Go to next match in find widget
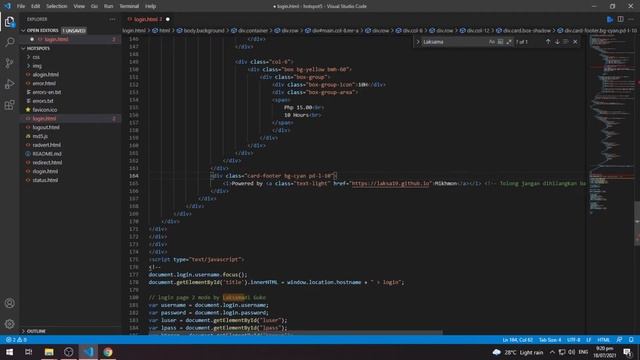640x360 pixels. coord(557,42)
